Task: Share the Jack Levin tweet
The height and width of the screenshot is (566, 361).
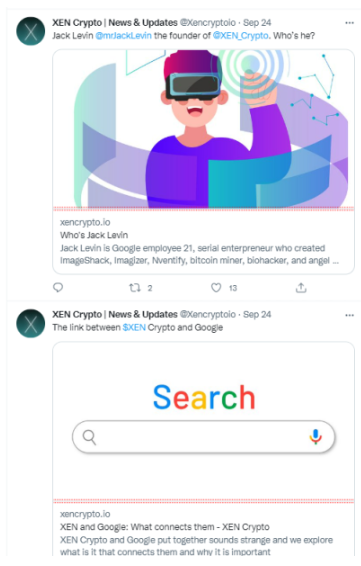Action: 301,288
